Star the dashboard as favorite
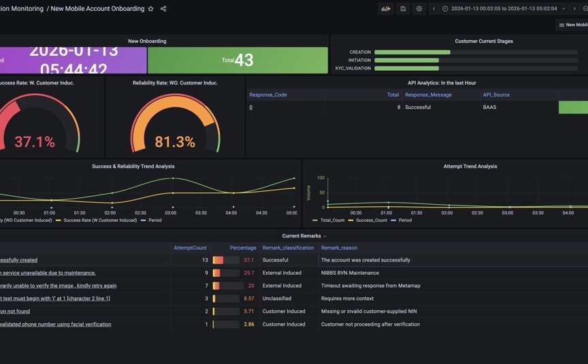The width and height of the screenshot is (588, 364). [x=151, y=9]
